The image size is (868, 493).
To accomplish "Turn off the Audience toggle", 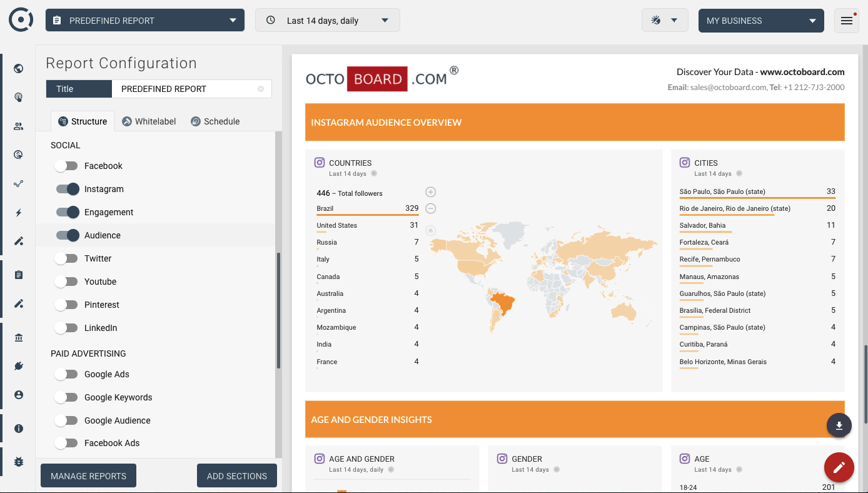I will pyautogui.click(x=68, y=235).
